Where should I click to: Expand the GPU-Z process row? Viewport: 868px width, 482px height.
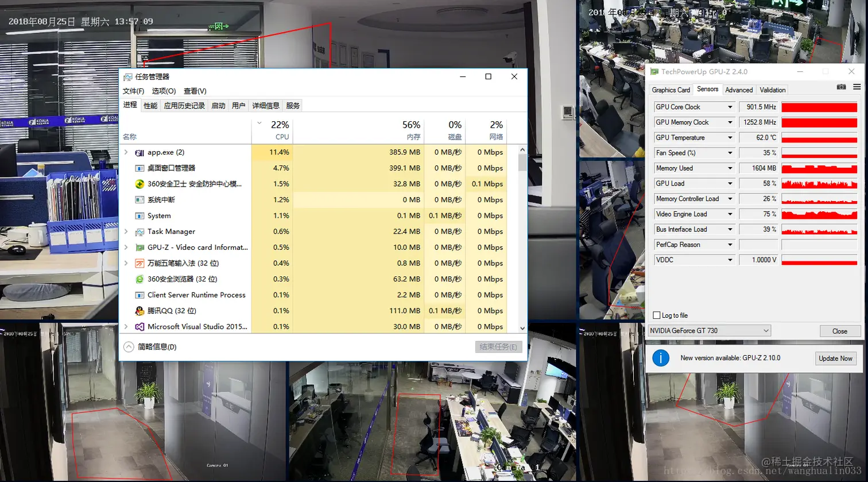pos(126,248)
